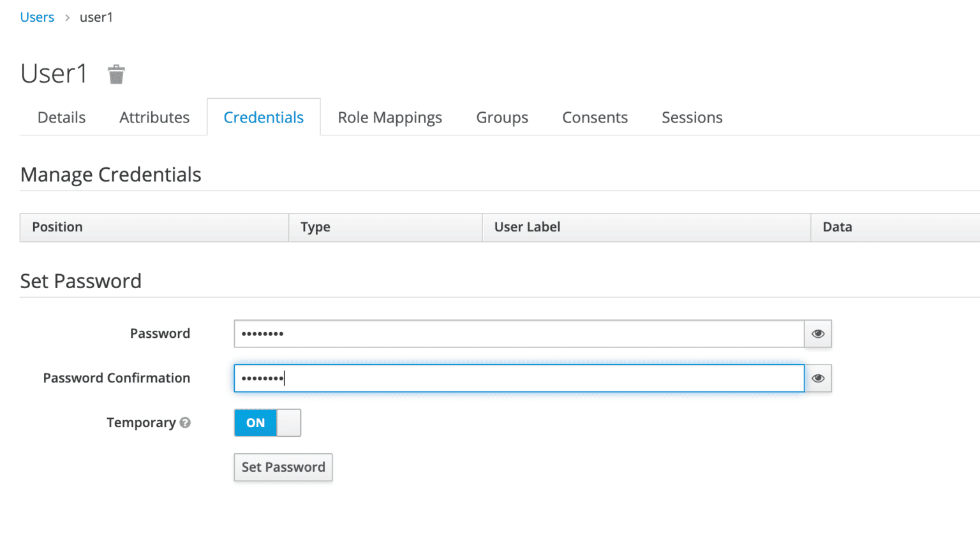Viewport: 980px width, 538px height.
Task: Click the Type column header
Action: point(315,227)
